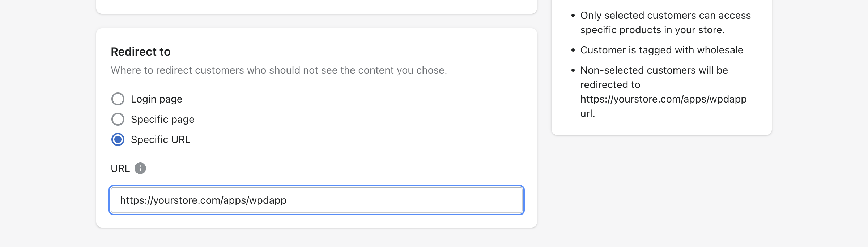868x247 pixels.
Task: Choose the Specific page radio button
Action: point(118,119)
